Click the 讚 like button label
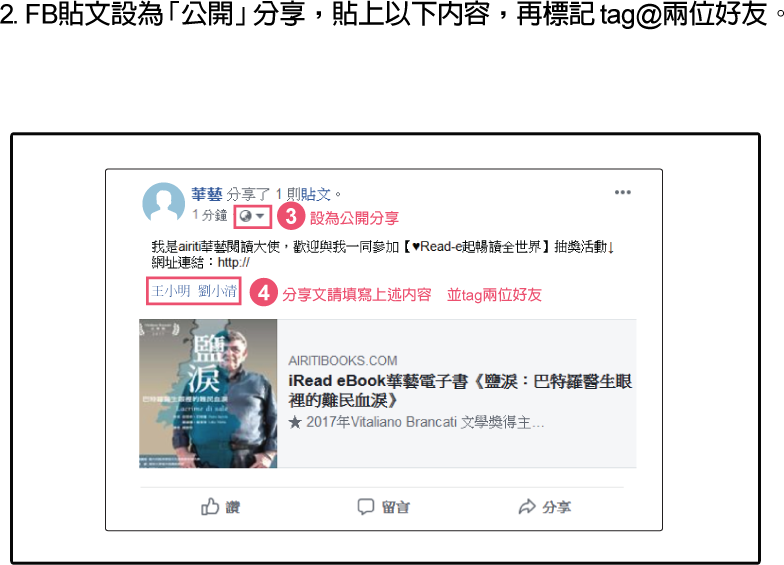784x565 pixels. pyautogui.click(x=232, y=508)
